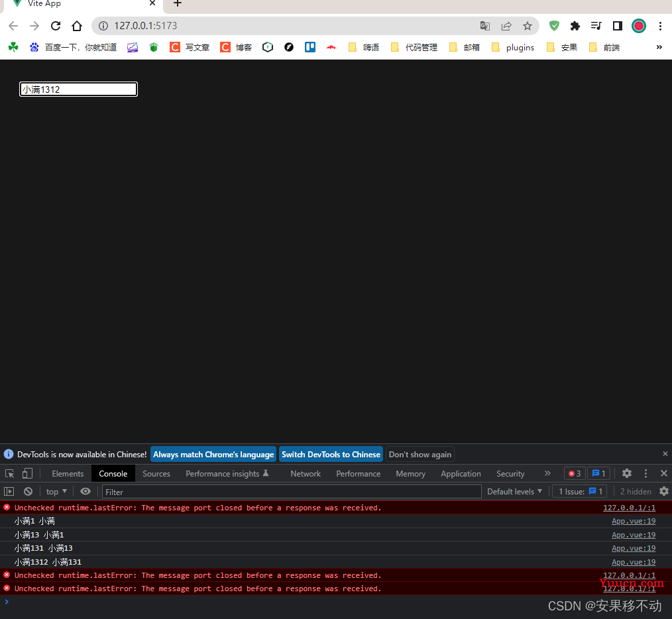Switch to the Sources tab
Viewport: 672px width, 619px height.
156,474
